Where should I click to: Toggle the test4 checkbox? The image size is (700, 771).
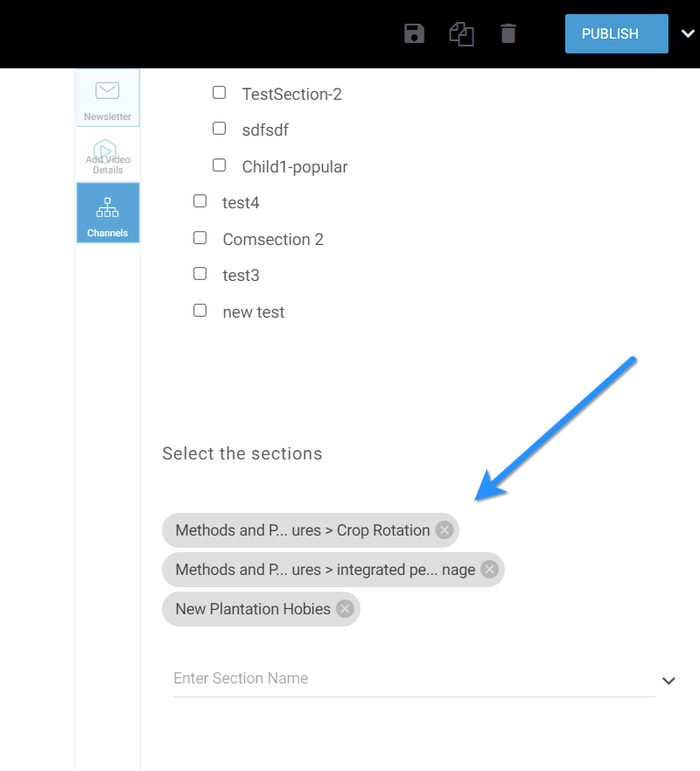(200, 201)
